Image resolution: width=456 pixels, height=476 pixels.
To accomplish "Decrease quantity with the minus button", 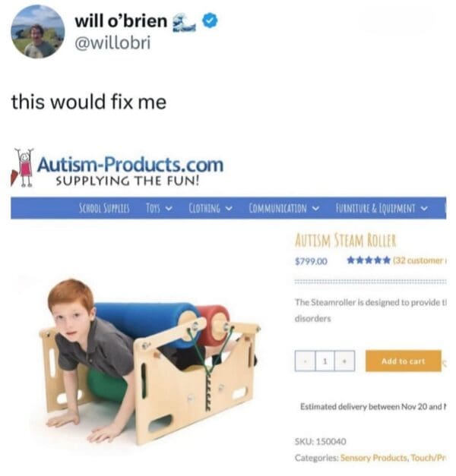I will tap(305, 361).
